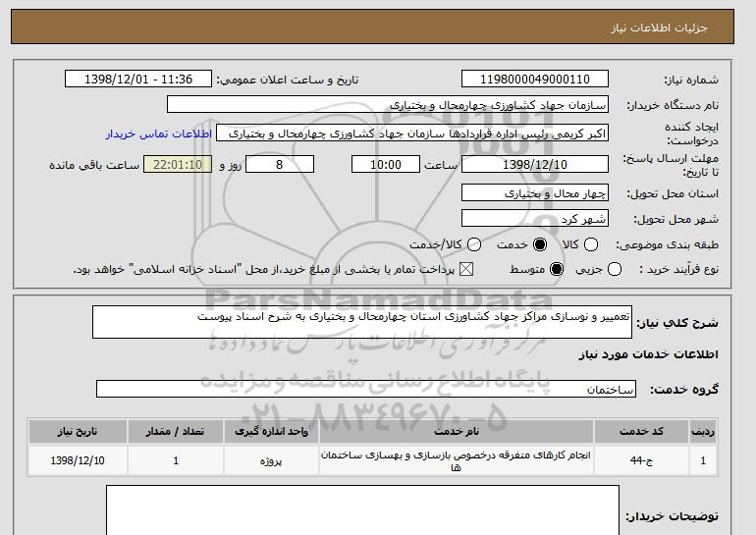756x535 pixels.
Task: Click the remaining time field 22:01:10
Action: coord(178,164)
